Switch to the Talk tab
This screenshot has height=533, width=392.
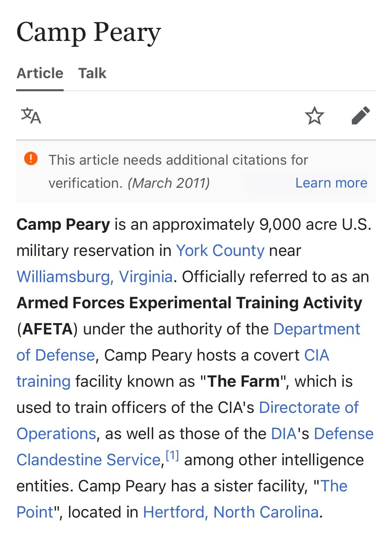(x=92, y=73)
